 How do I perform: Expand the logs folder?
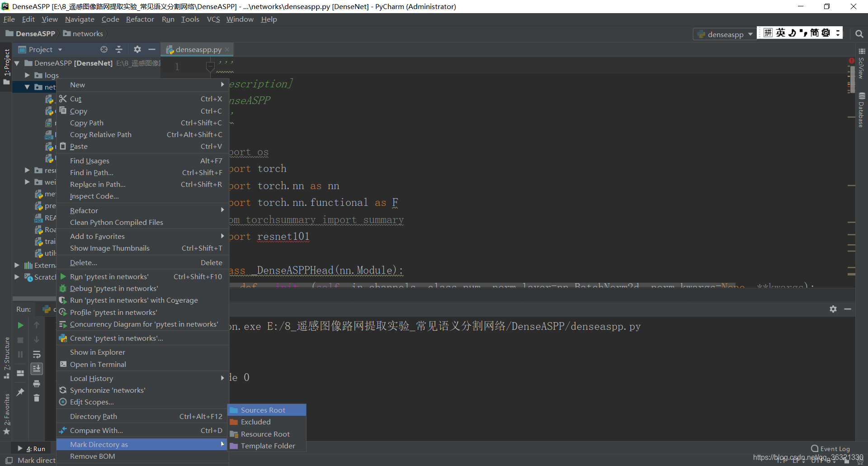click(27, 75)
